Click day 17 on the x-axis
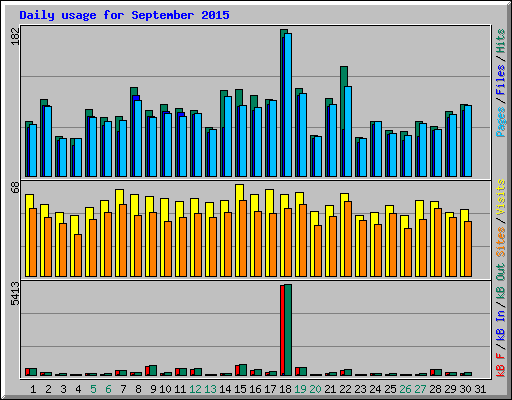This screenshot has width=512, height=400. click(x=270, y=389)
